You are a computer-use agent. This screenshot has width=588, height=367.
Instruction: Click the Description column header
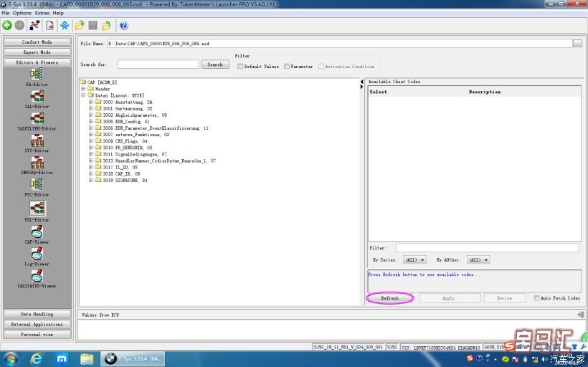click(485, 92)
